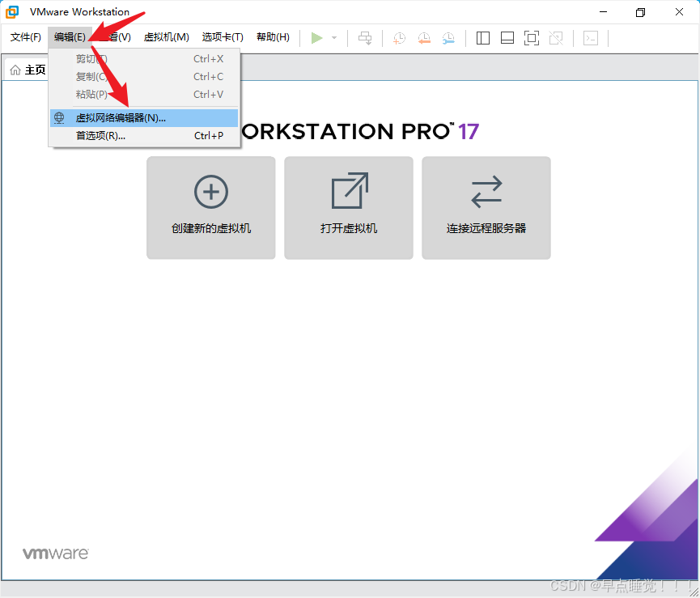This screenshot has height=598, width=700.
Task: Open the 虚拟机(M) menu
Action: [166, 37]
